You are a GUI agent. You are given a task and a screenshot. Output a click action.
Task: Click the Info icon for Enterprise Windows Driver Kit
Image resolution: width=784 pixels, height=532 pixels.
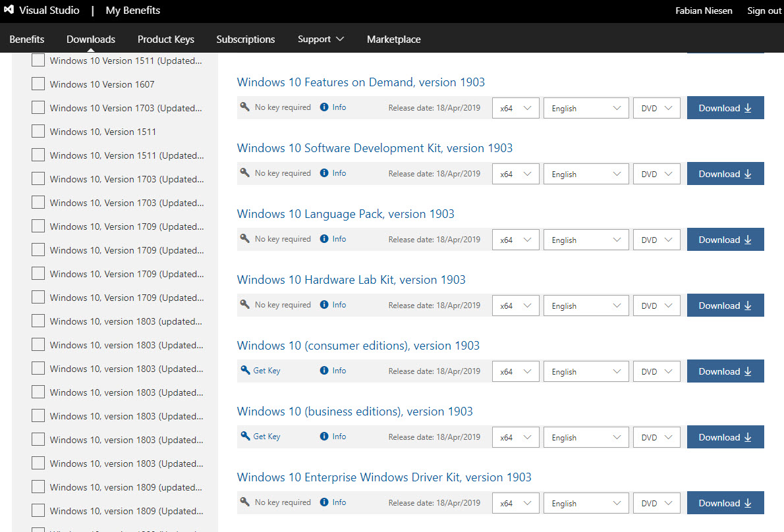(324, 502)
